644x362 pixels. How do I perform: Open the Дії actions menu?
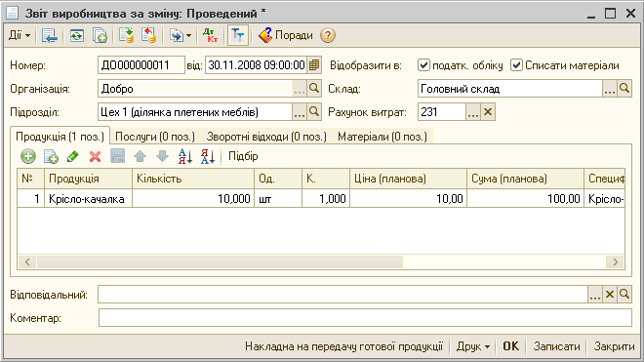tap(20, 35)
